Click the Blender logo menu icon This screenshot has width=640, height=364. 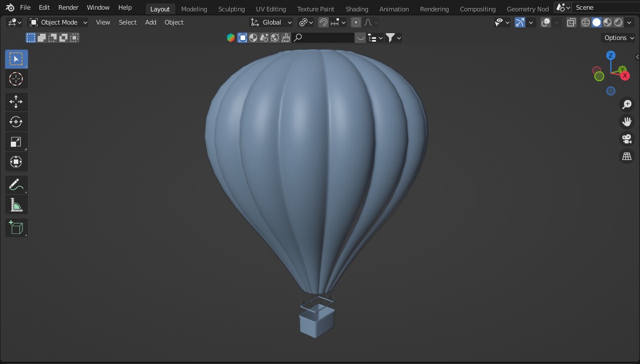click(x=10, y=7)
